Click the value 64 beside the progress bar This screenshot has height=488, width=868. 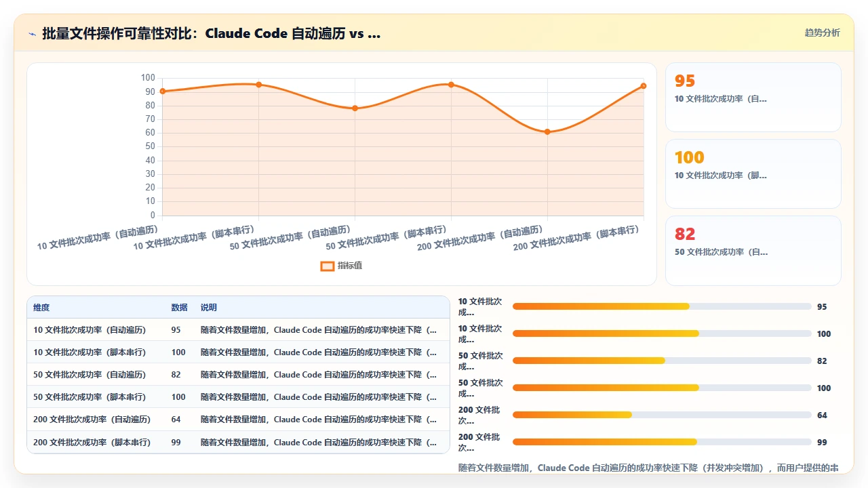[x=822, y=415]
